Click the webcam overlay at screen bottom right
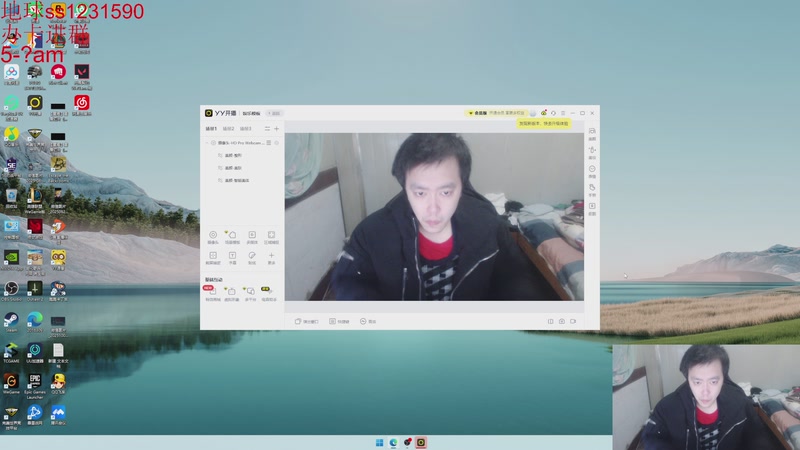The height and width of the screenshot is (450, 800). coord(706,397)
